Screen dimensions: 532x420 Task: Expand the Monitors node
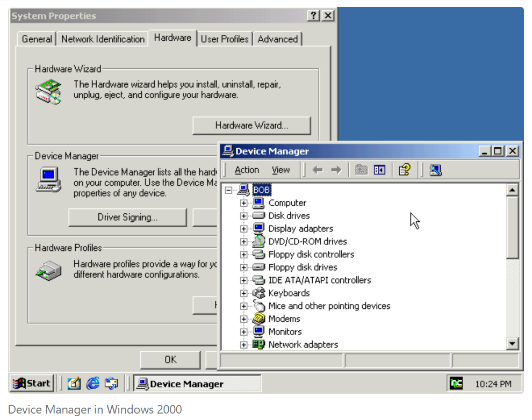[x=243, y=332]
